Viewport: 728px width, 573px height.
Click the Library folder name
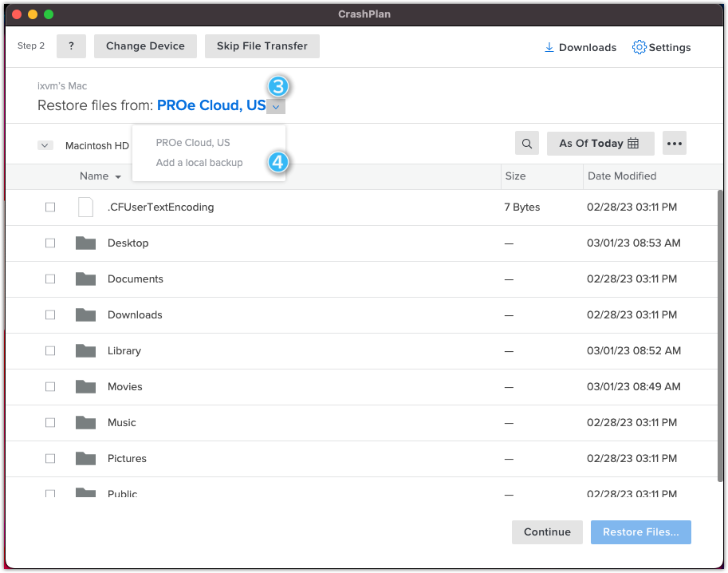[124, 351]
